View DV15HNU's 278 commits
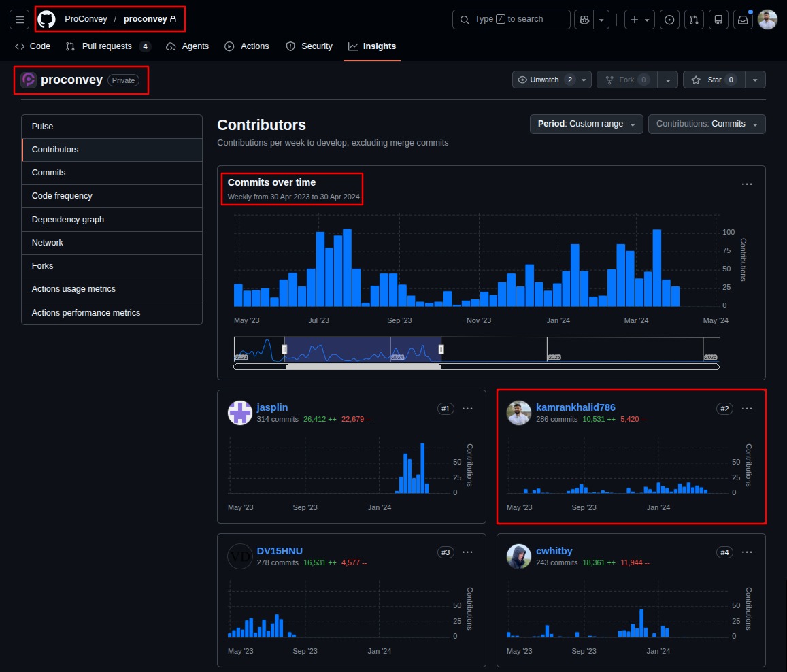 pos(278,562)
